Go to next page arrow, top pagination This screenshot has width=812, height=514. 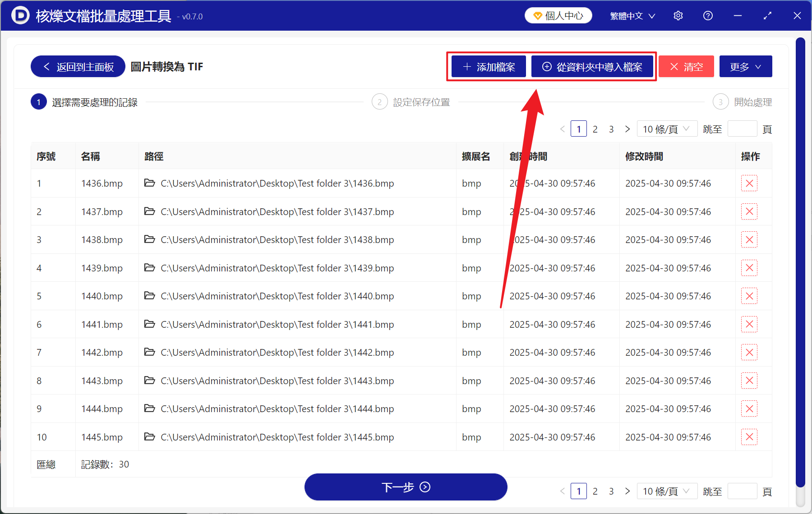[627, 129]
